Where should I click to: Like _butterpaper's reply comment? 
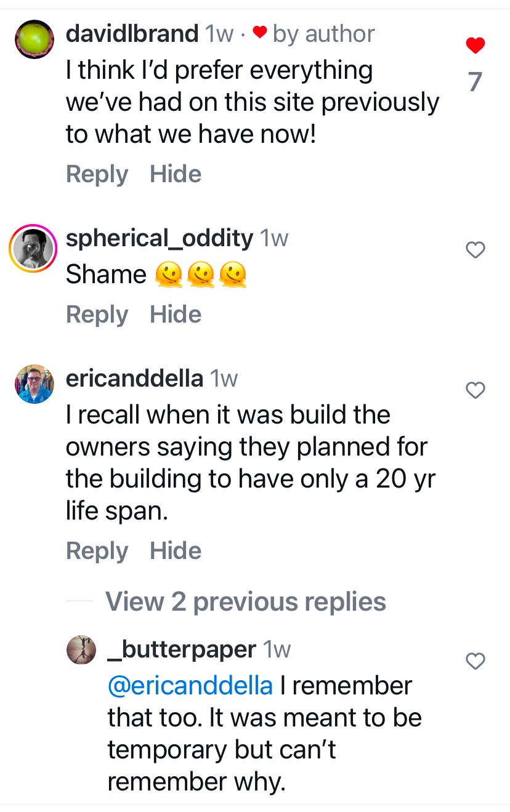[474, 661]
